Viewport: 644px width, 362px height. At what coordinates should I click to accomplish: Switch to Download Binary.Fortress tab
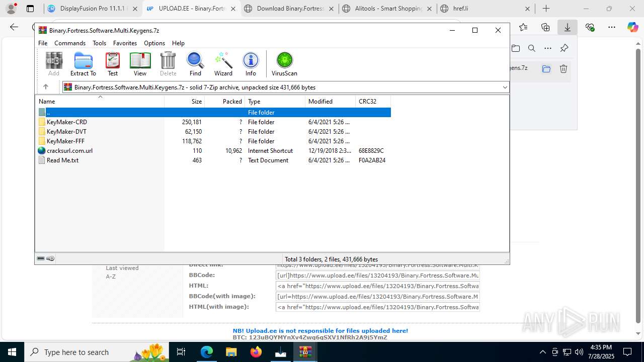tap(289, 9)
